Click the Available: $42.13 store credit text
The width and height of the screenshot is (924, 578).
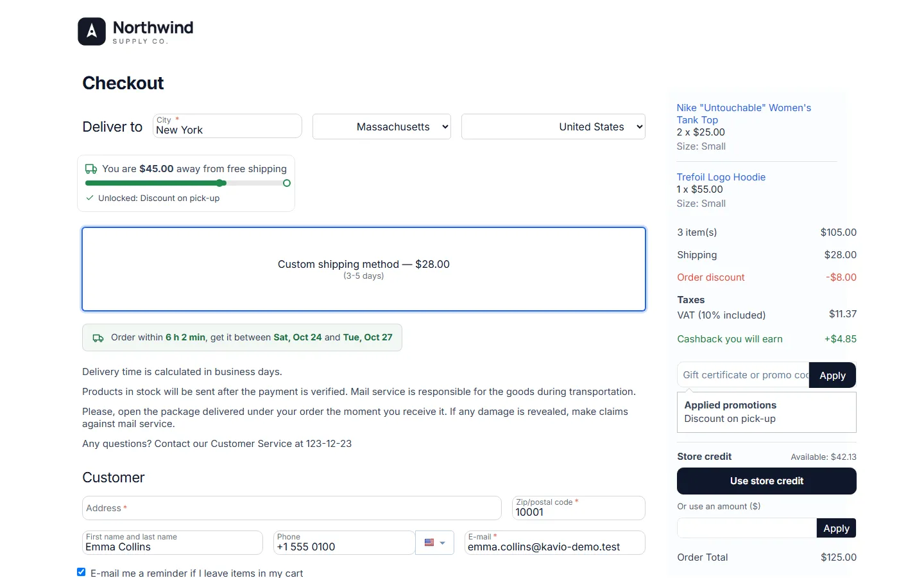[823, 457]
